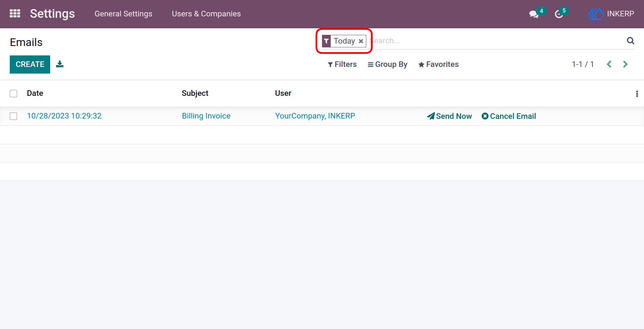Select all emails header checkbox
This screenshot has height=329, width=644.
[14, 93]
